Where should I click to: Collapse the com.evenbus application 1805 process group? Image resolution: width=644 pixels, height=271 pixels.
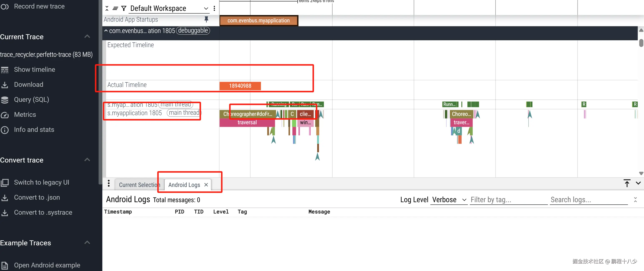point(106,31)
